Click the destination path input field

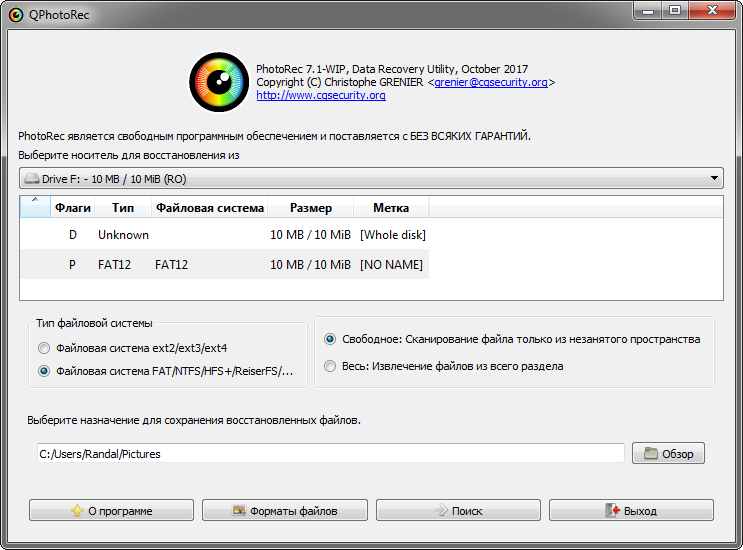[331, 453]
